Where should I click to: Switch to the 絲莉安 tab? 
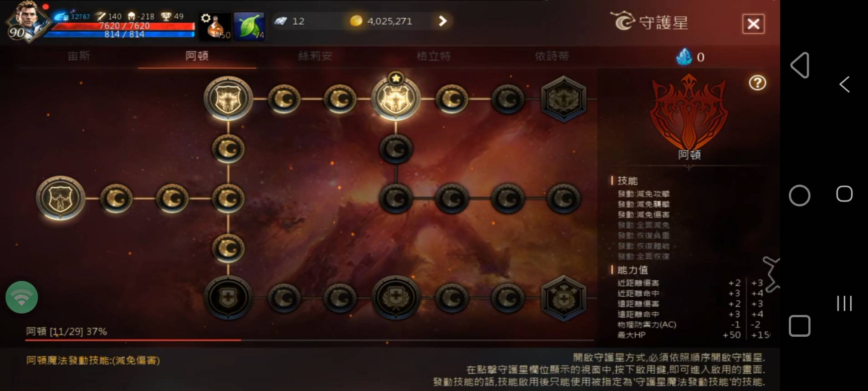point(315,56)
